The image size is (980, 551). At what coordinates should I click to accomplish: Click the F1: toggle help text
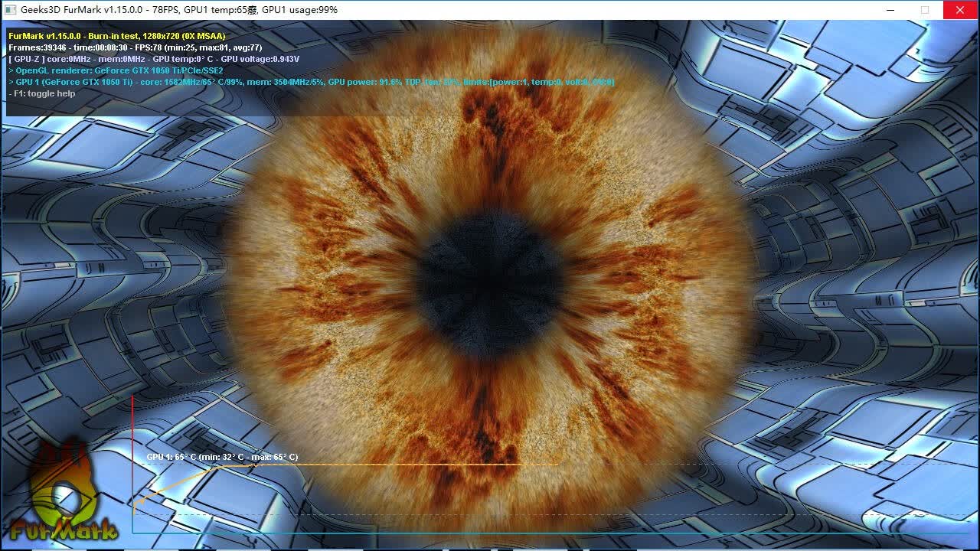point(42,93)
